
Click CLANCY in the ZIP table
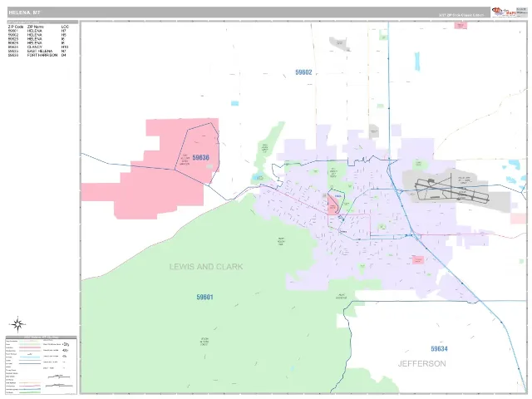(x=35, y=47)
